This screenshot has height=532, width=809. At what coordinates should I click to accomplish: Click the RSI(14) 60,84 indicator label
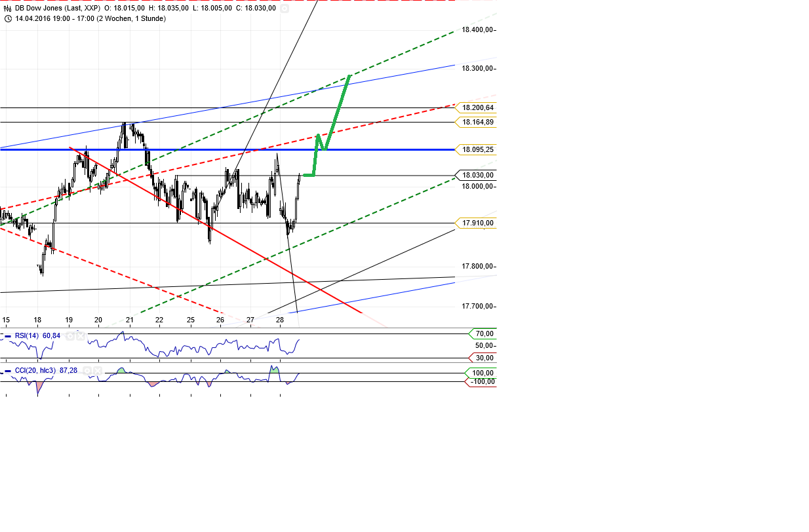(37, 336)
